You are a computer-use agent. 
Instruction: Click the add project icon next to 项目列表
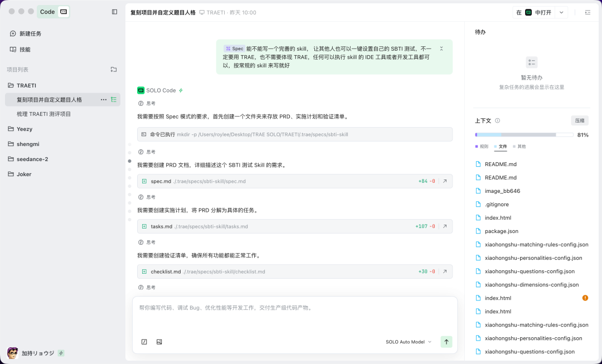tap(114, 69)
